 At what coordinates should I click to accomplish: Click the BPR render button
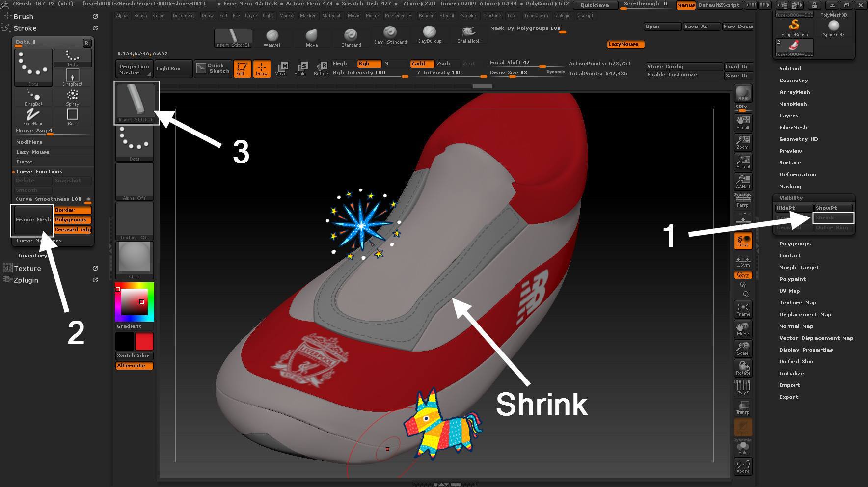(x=743, y=93)
